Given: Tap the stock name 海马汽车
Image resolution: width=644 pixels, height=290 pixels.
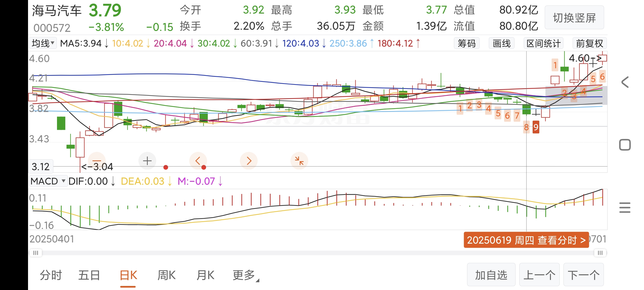Looking at the screenshot, I should click(x=57, y=11).
